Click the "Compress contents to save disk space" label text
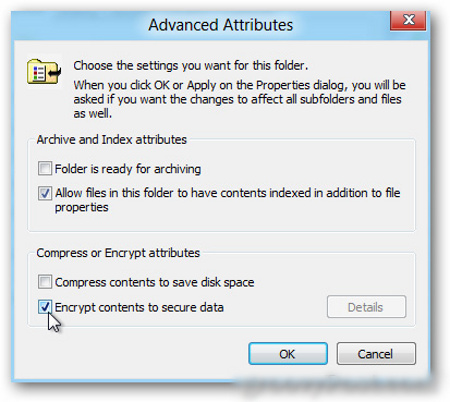 pos(155,282)
